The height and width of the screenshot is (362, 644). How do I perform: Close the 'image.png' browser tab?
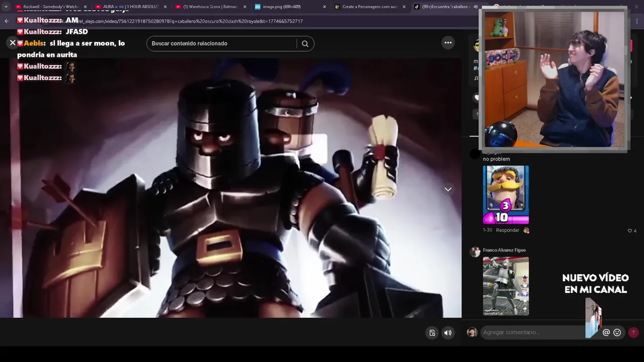click(324, 7)
